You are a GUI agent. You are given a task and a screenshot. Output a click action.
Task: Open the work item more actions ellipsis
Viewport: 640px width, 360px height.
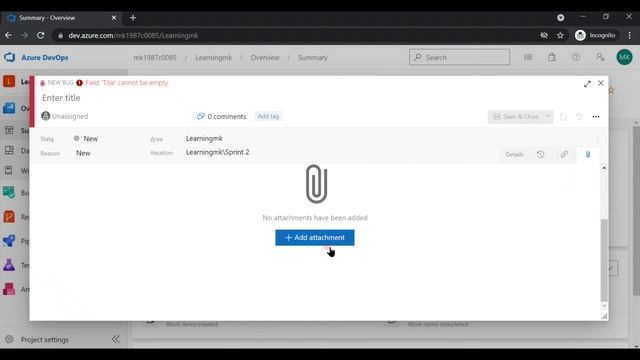[596, 117]
